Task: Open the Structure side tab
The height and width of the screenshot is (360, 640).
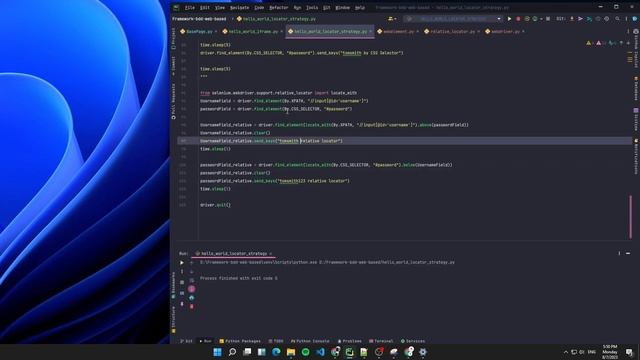Action: pos(173,320)
